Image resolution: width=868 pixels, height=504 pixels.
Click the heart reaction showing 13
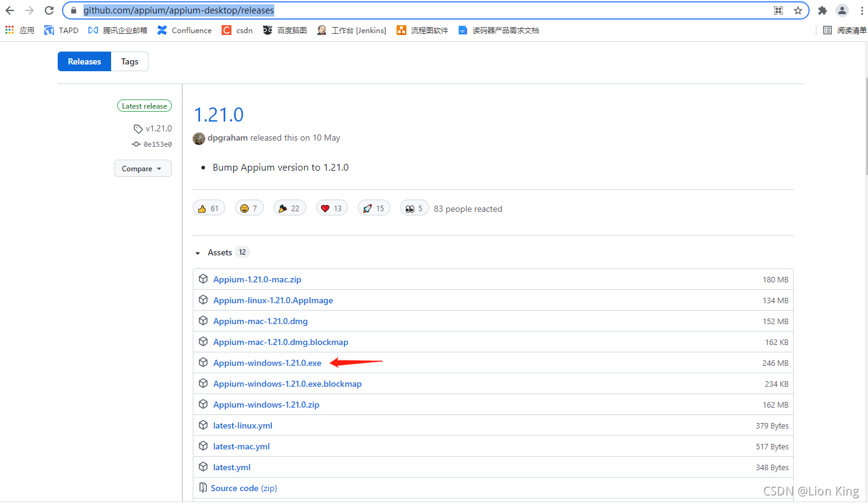332,208
